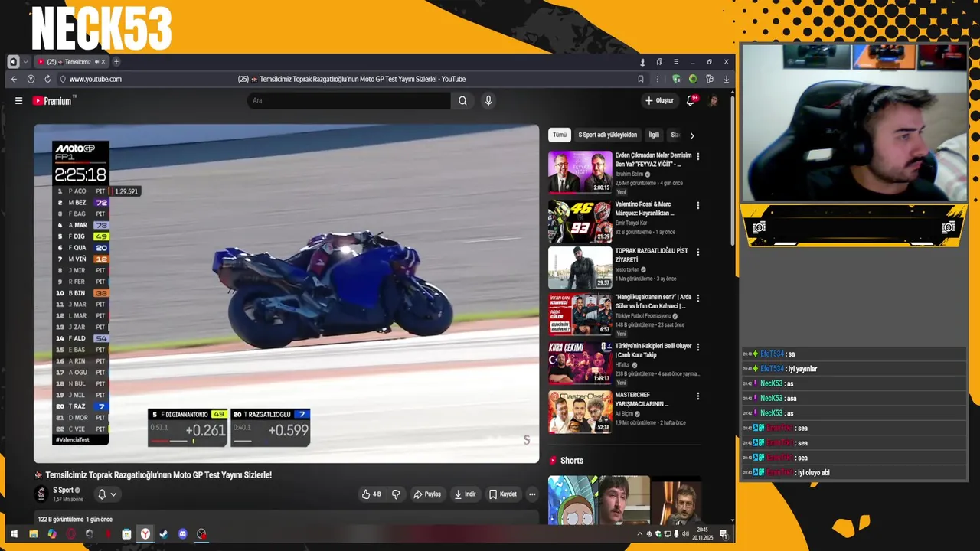The image size is (980, 551).
Task: Click the www.youtube.com address bar
Action: [96, 79]
